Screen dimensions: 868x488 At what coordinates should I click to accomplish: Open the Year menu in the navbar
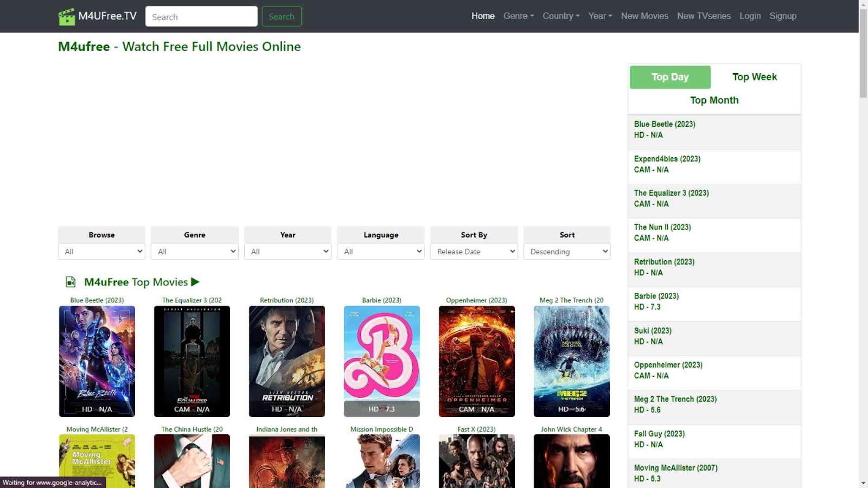point(600,16)
